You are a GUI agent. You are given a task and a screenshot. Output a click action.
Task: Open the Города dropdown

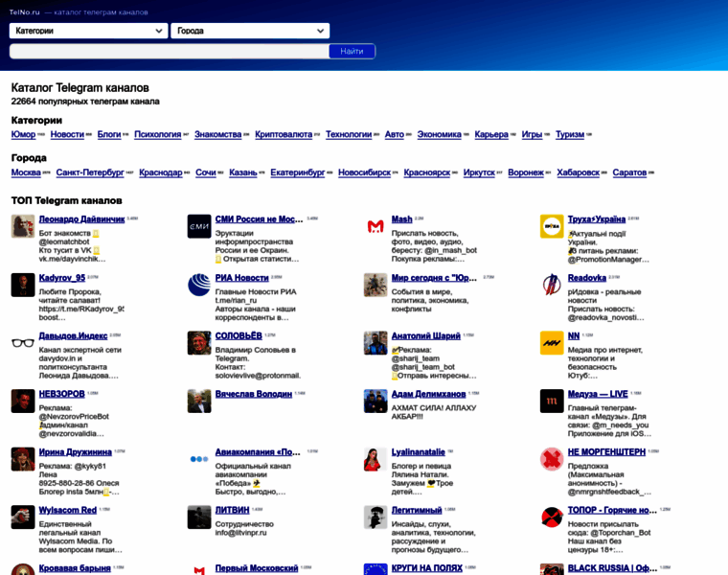pos(250,31)
